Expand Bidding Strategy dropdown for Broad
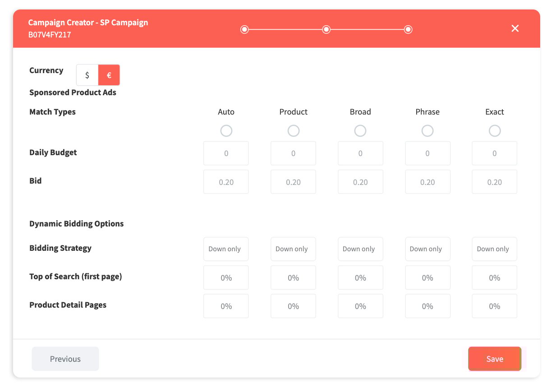The height and width of the screenshot is (392, 551). (x=360, y=249)
